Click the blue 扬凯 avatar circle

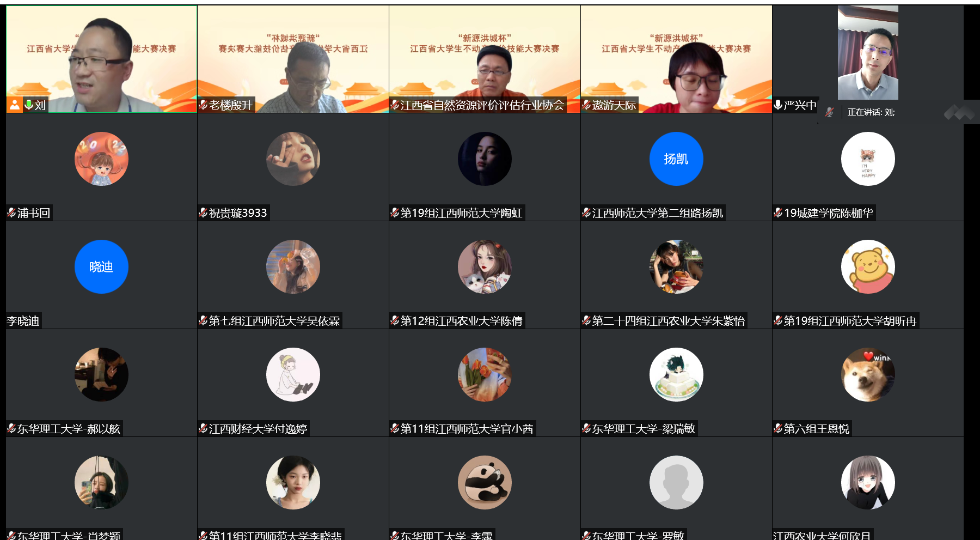[676, 159]
